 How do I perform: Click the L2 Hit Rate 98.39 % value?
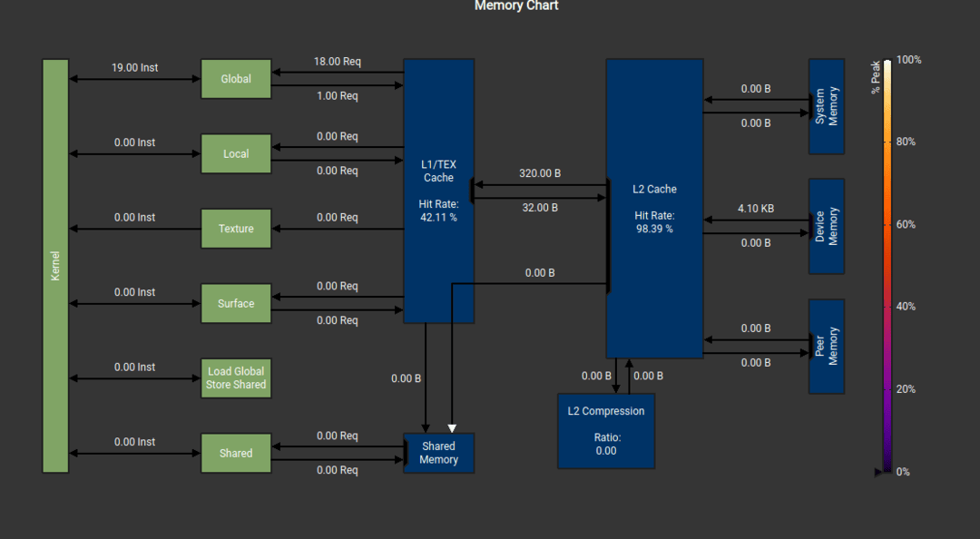[x=654, y=229]
